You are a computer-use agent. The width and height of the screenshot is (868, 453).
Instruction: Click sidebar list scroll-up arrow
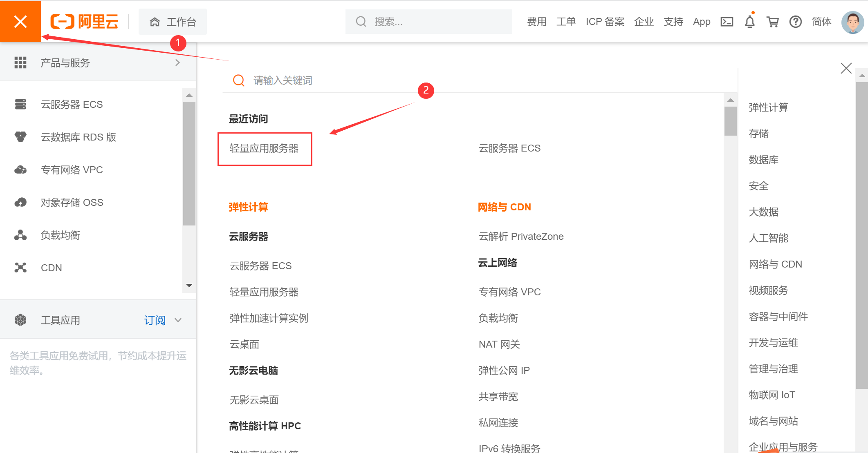coord(189,95)
